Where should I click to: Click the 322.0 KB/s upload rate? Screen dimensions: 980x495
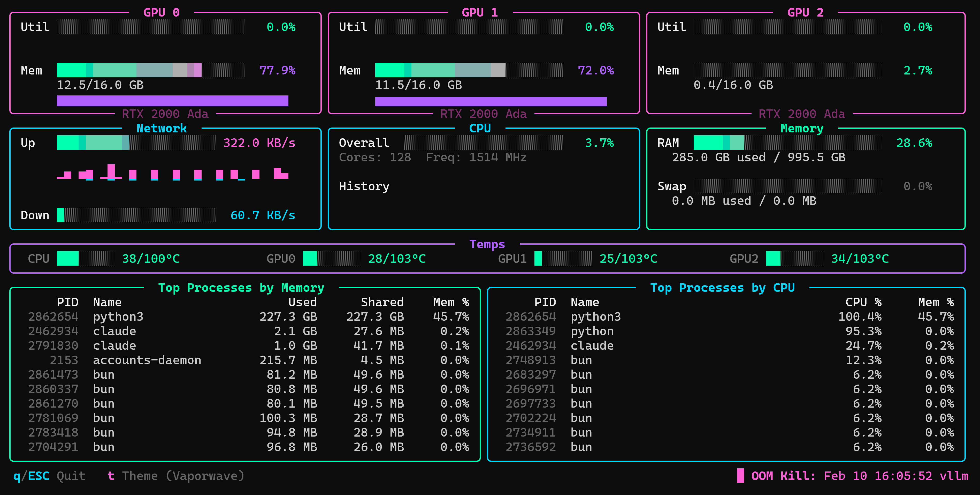pyautogui.click(x=259, y=143)
